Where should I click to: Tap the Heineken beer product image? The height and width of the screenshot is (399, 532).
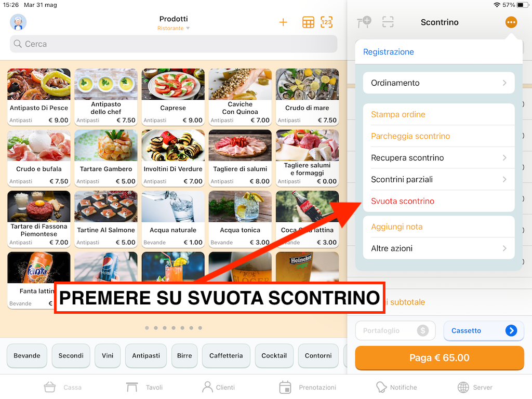307,267
